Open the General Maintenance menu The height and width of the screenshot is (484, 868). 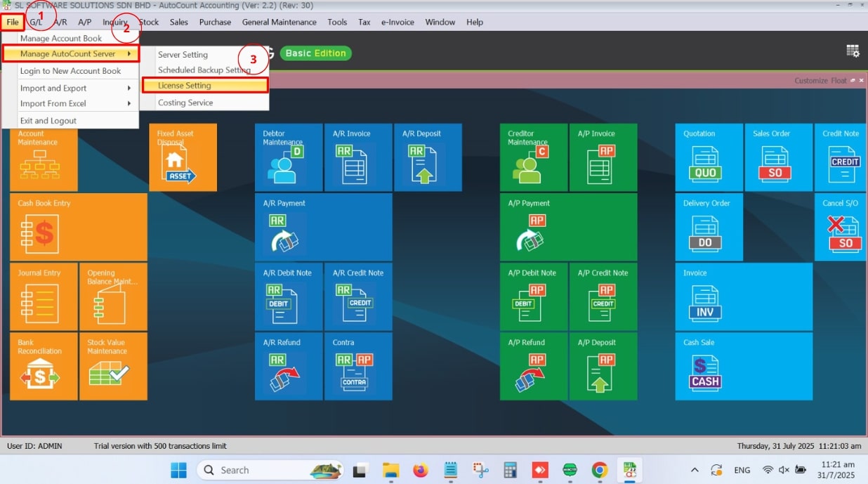279,22
